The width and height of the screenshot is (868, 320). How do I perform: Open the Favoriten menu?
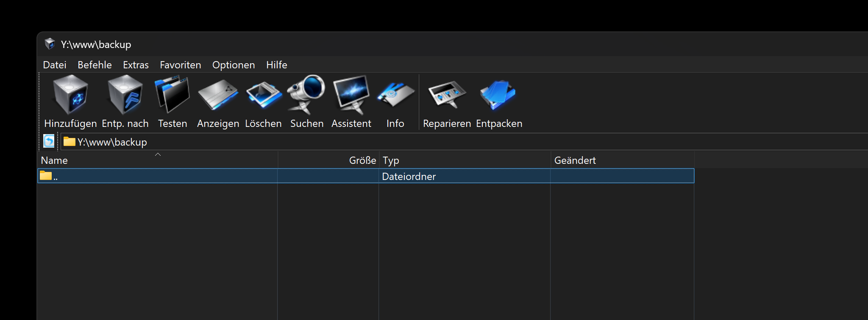[180, 65]
